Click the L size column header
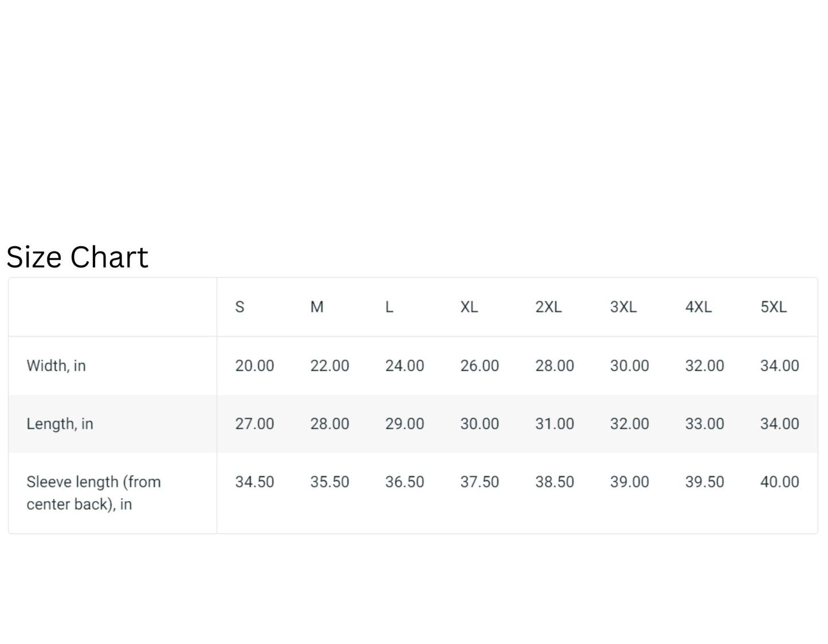Screen dimensions: 828x644 pos(389,307)
